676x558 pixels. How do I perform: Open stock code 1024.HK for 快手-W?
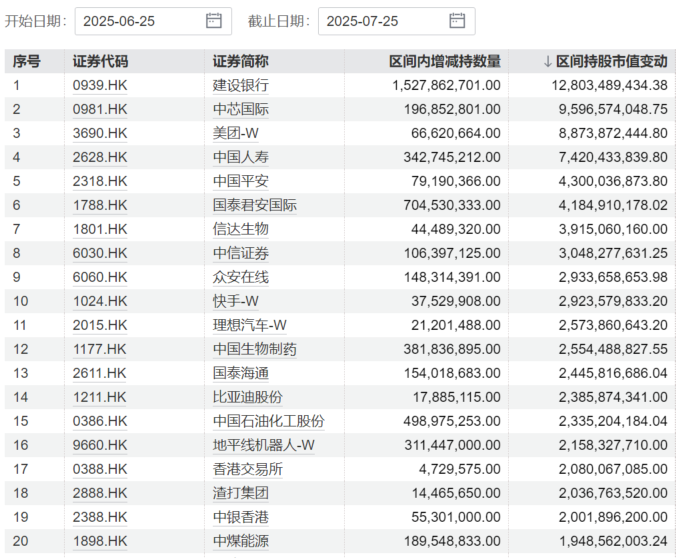100,302
